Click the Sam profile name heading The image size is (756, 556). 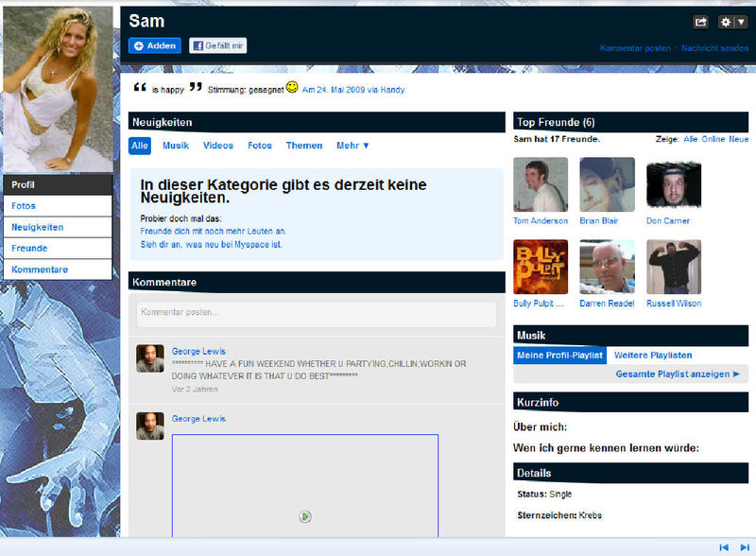pos(146,21)
